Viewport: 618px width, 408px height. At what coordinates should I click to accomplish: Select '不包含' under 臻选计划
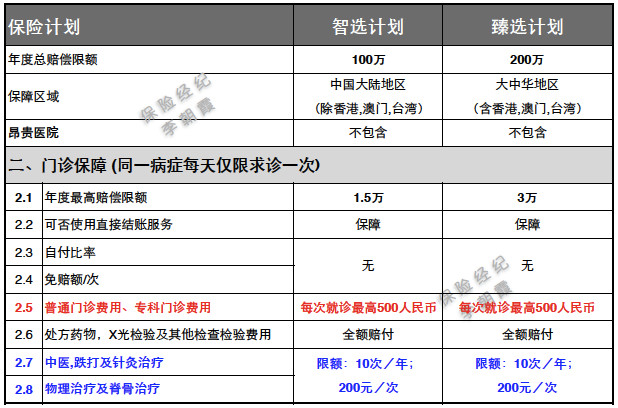[x=527, y=132]
